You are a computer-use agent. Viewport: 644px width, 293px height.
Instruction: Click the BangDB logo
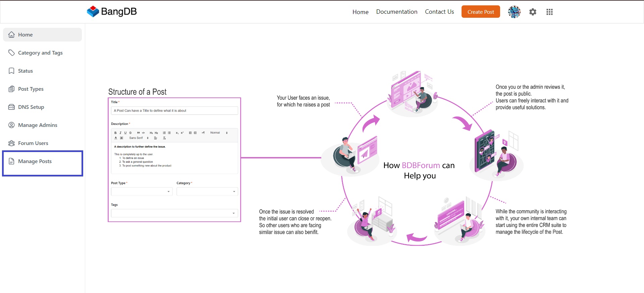pyautogui.click(x=112, y=11)
